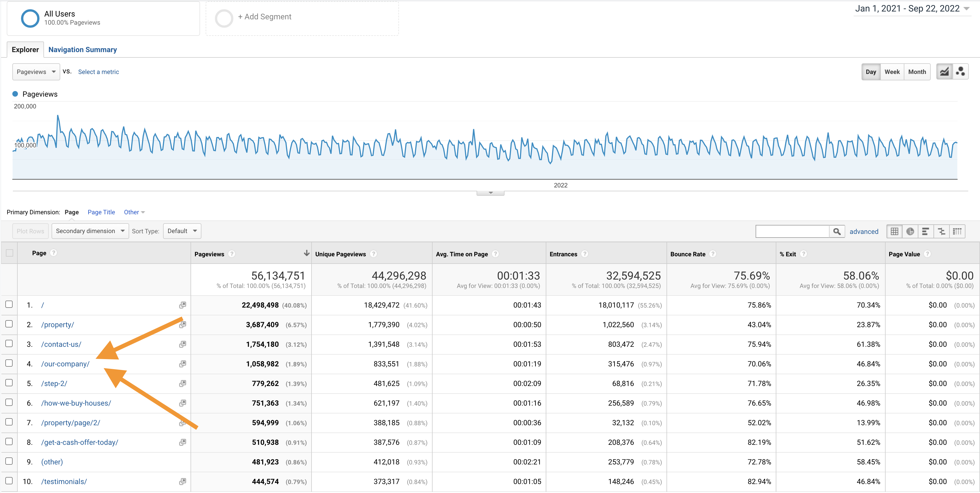This screenshot has height=493, width=980.
Task: Check the /our-company/ row checkbox
Action: coord(9,363)
